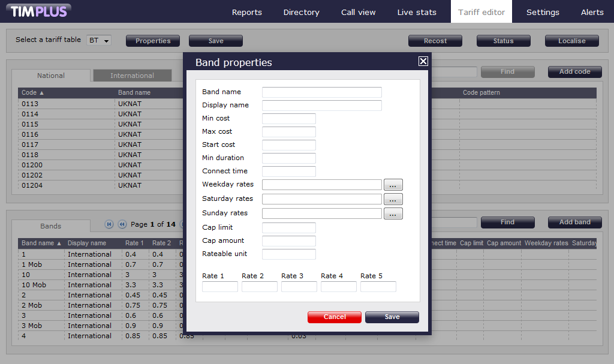Screen dimensions: 614x364
Task: Open the Alerts menu
Action: [x=592, y=12]
